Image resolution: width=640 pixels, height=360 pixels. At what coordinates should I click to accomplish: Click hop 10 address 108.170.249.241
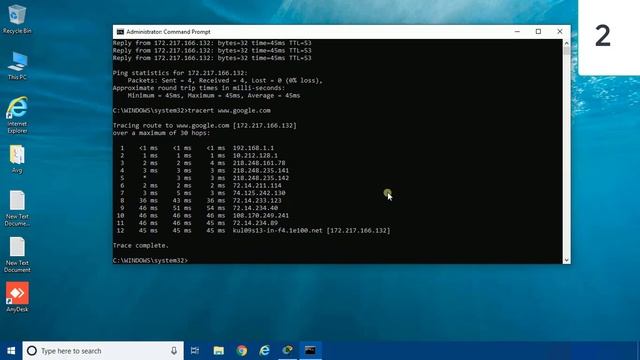click(261, 216)
